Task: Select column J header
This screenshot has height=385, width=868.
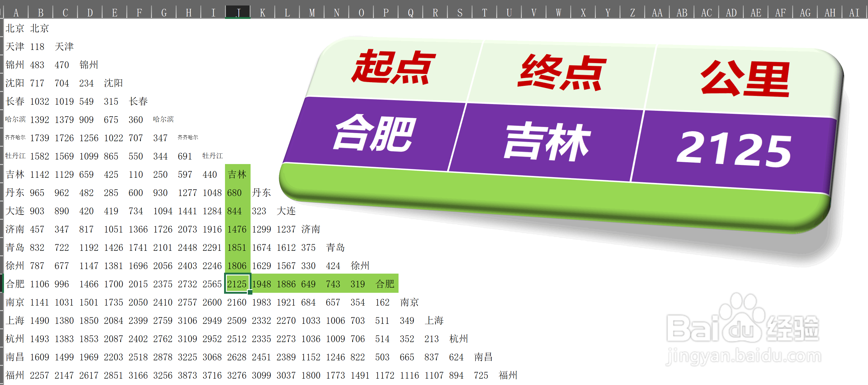Action: click(x=238, y=12)
